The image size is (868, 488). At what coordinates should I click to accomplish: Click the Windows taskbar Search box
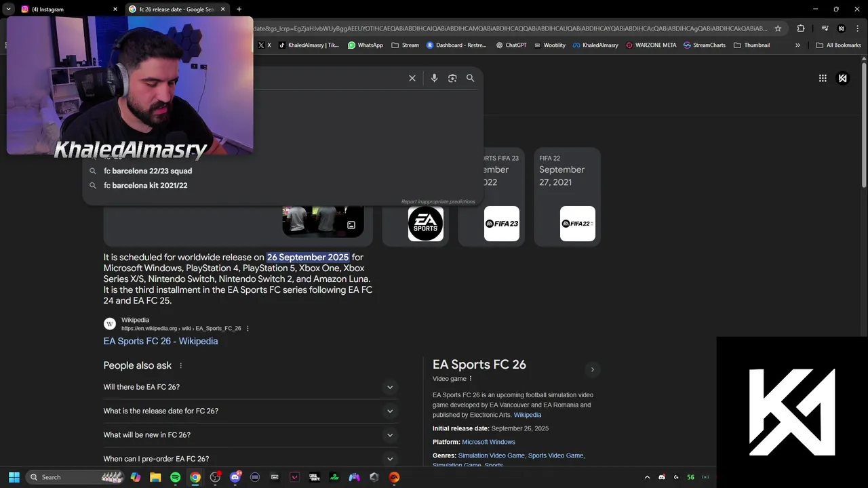(x=76, y=477)
